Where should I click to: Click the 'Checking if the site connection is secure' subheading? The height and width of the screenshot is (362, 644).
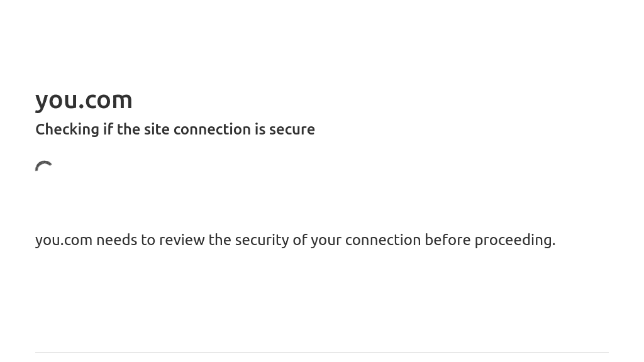(175, 129)
